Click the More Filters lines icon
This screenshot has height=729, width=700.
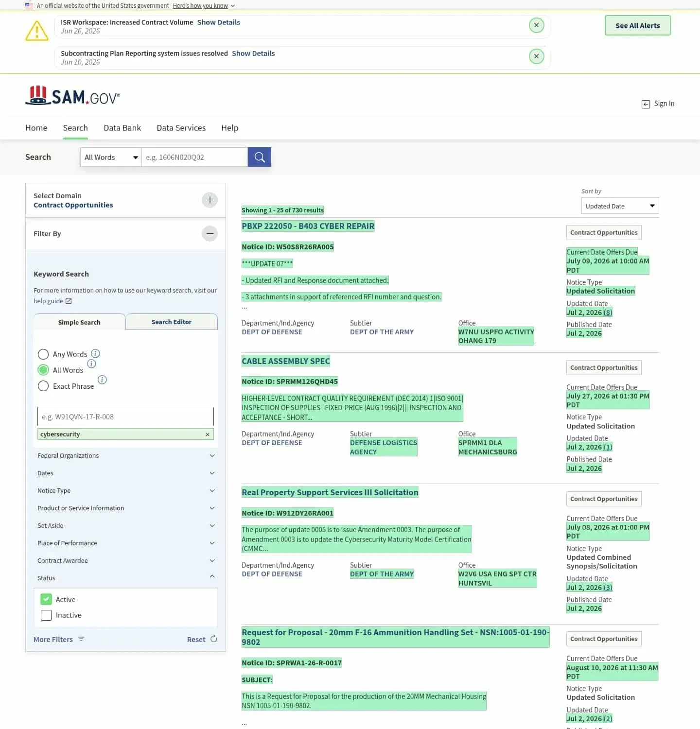point(81,639)
